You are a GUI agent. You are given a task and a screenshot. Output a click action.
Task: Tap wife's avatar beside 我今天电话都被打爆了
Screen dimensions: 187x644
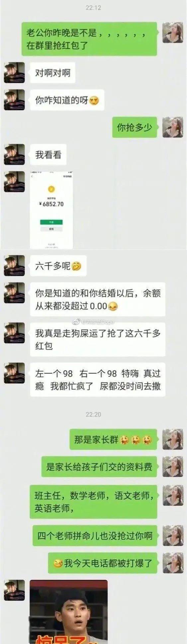point(173,563)
